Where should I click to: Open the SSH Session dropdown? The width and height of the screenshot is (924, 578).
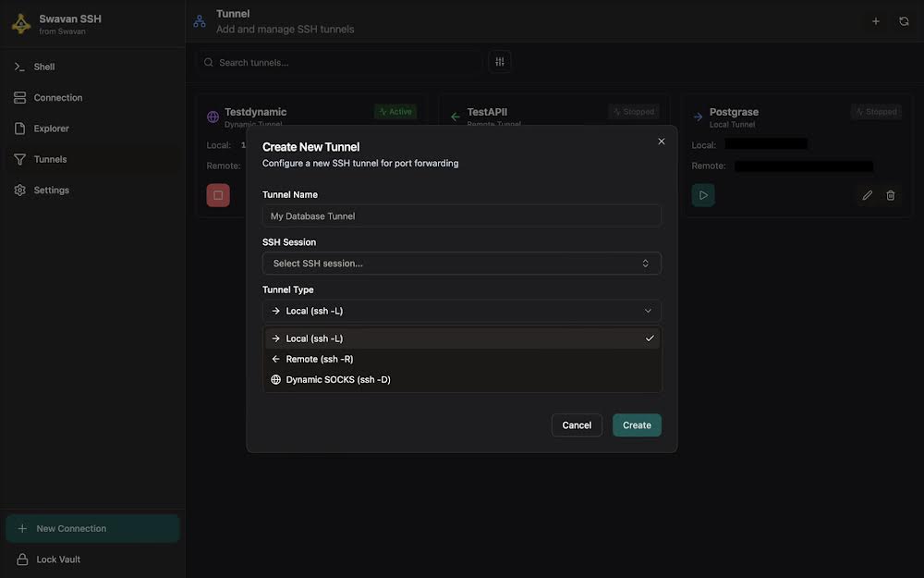pos(462,262)
